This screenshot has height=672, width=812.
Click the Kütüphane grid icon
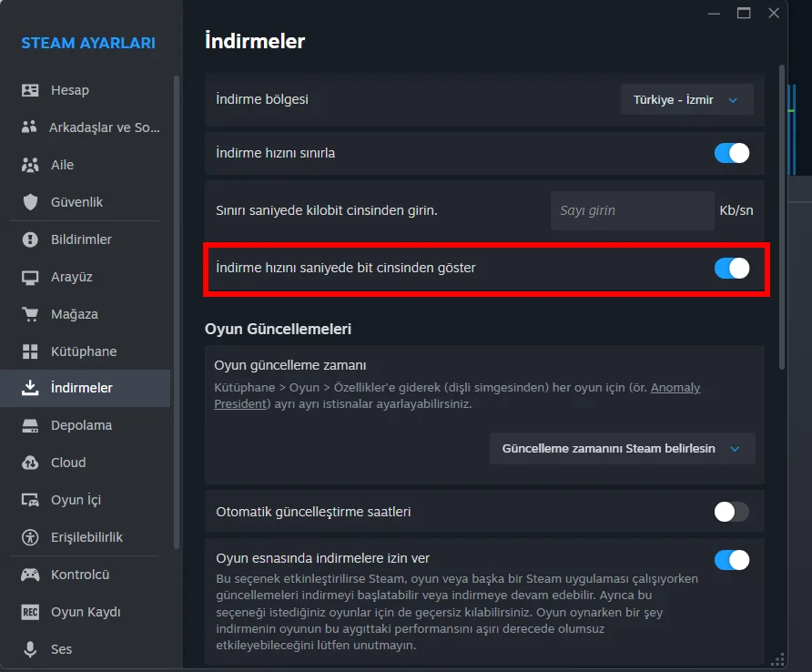(30, 351)
